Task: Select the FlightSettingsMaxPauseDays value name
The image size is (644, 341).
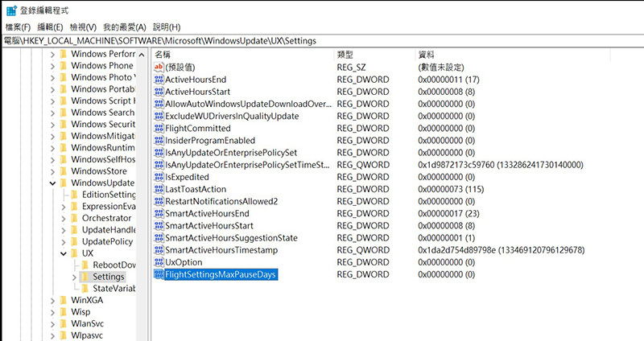Action: (x=221, y=274)
